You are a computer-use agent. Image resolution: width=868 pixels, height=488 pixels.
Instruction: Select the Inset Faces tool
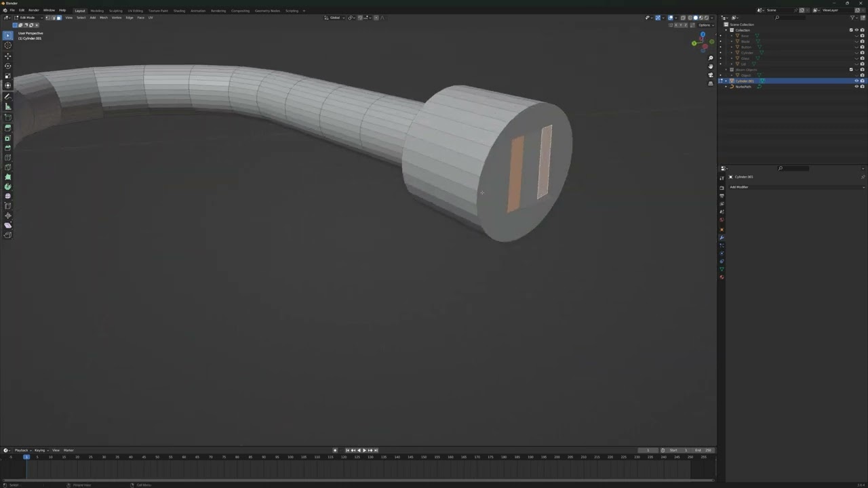[x=8, y=138]
